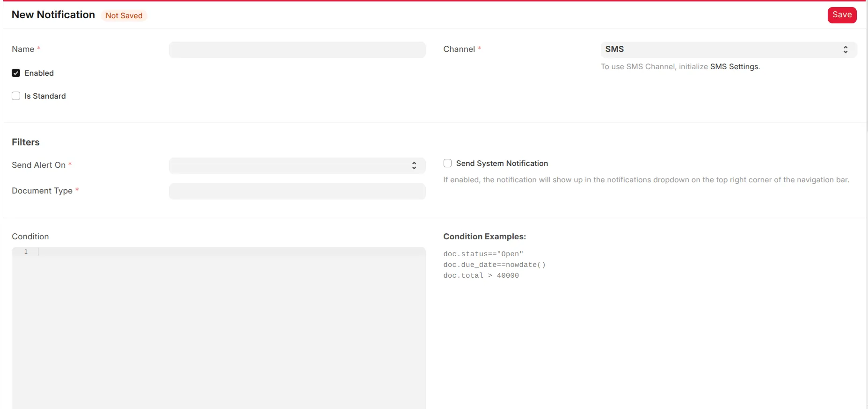The height and width of the screenshot is (409, 868).
Task: Click the doc.due_date==nowdate() example
Action: click(494, 265)
